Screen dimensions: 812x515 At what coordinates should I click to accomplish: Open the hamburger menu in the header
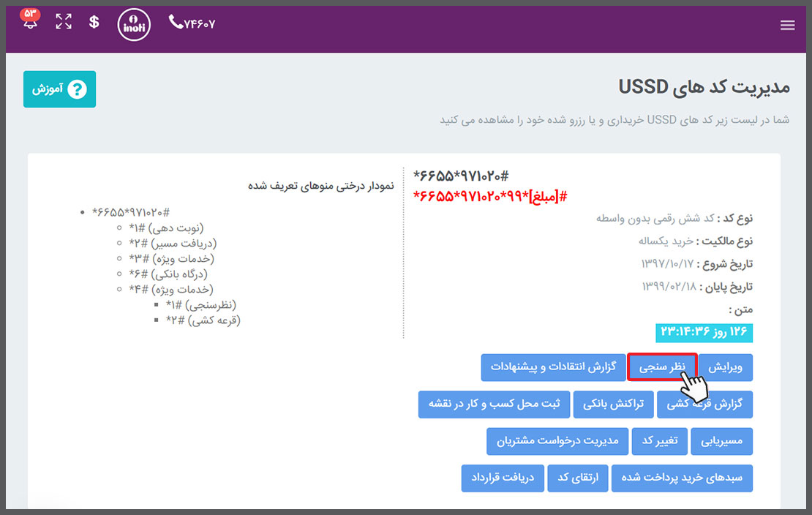click(x=788, y=25)
